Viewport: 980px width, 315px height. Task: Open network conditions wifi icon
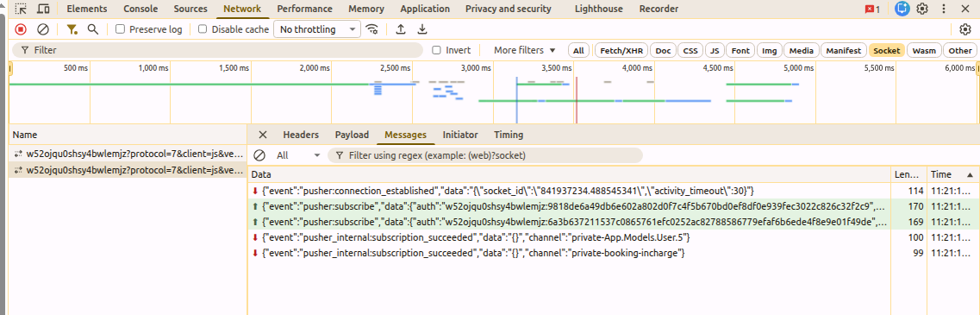click(x=372, y=29)
